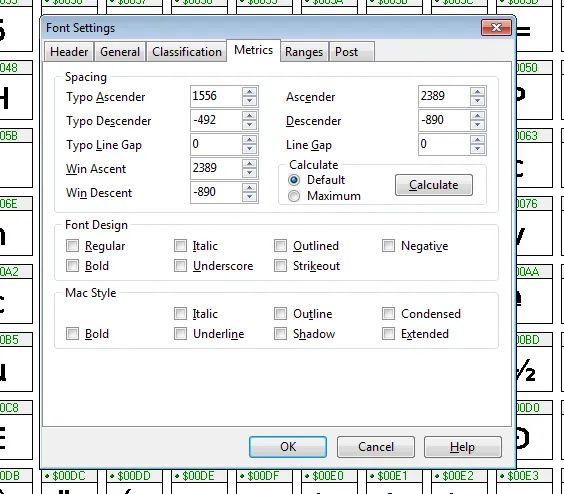Screen dimensions: 564x494
Task: Open Help for Font Settings
Action: (x=463, y=447)
